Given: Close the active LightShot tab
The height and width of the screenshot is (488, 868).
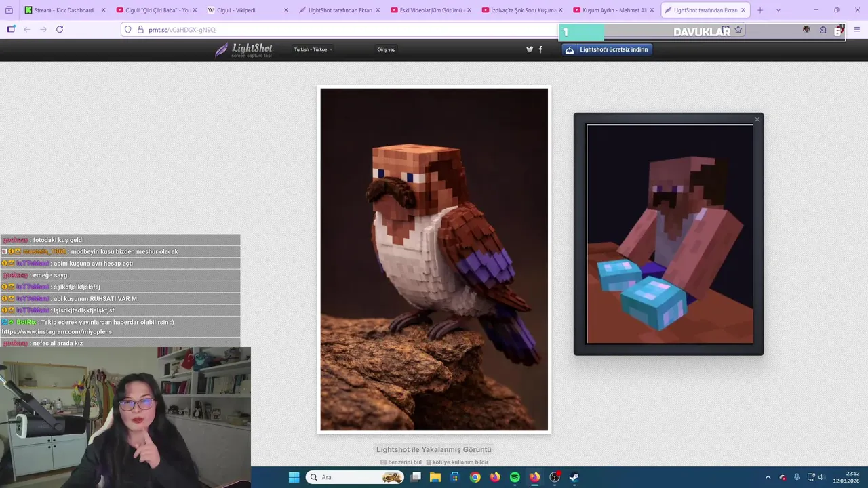Looking at the screenshot, I should click(x=743, y=10).
